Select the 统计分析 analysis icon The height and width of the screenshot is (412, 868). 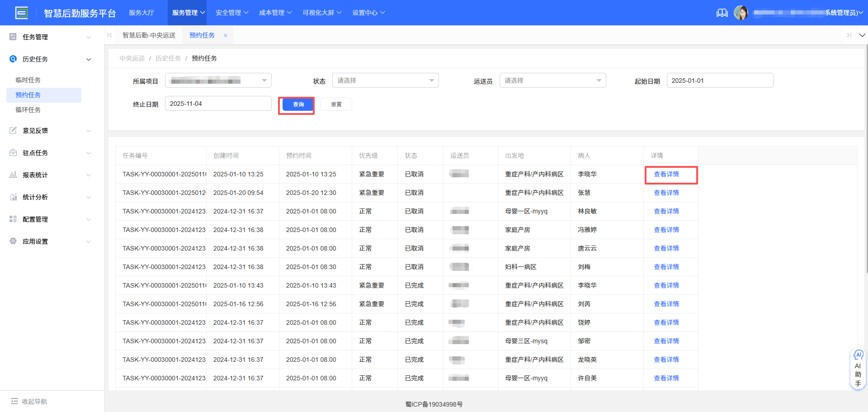[x=13, y=197]
